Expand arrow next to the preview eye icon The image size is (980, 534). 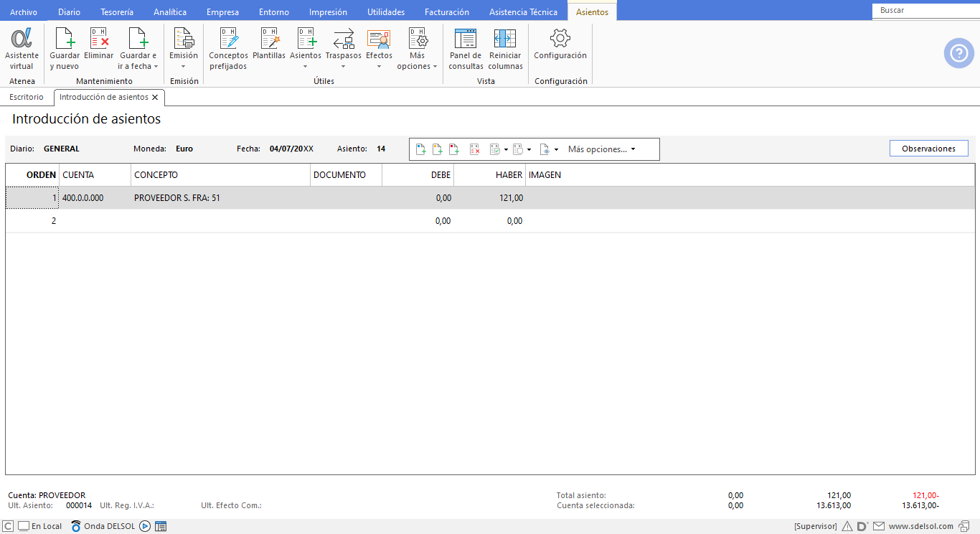point(556,150)
